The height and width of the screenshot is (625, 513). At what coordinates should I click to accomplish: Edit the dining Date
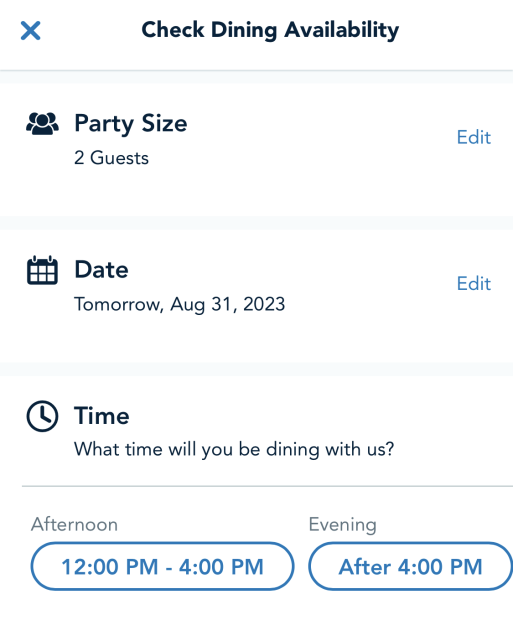point(474,283)
